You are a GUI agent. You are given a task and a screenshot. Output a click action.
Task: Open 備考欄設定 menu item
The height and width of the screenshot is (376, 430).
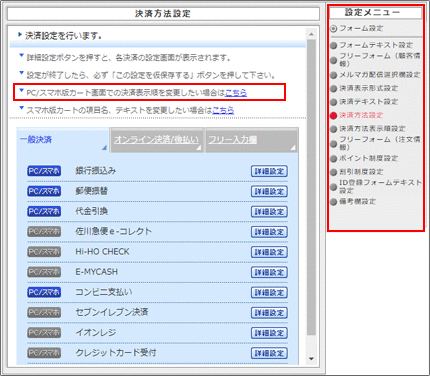point(353,202)
